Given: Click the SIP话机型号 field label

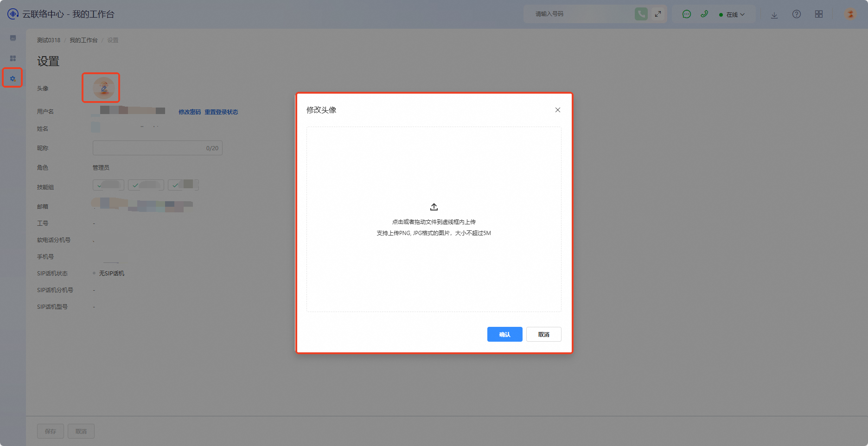Looking at the screenshot, I should [52, 307].
